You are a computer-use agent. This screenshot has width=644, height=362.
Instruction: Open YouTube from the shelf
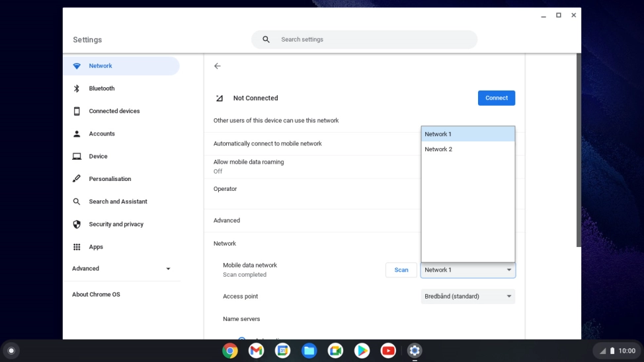(388, 351)
